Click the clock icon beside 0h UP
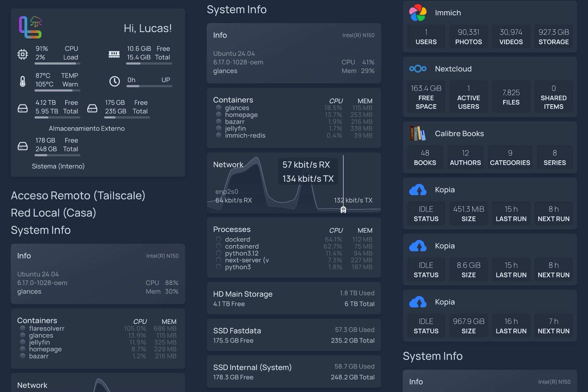This screenshot has height=392, width=588. tap(115, 81)
